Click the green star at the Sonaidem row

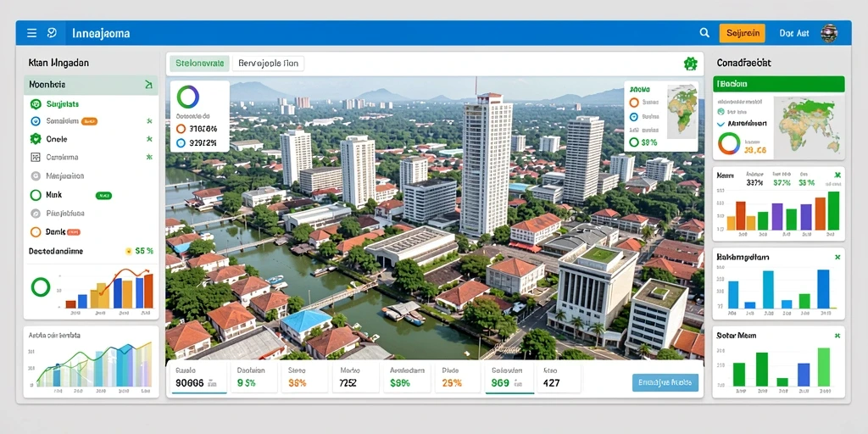point(149,121)
